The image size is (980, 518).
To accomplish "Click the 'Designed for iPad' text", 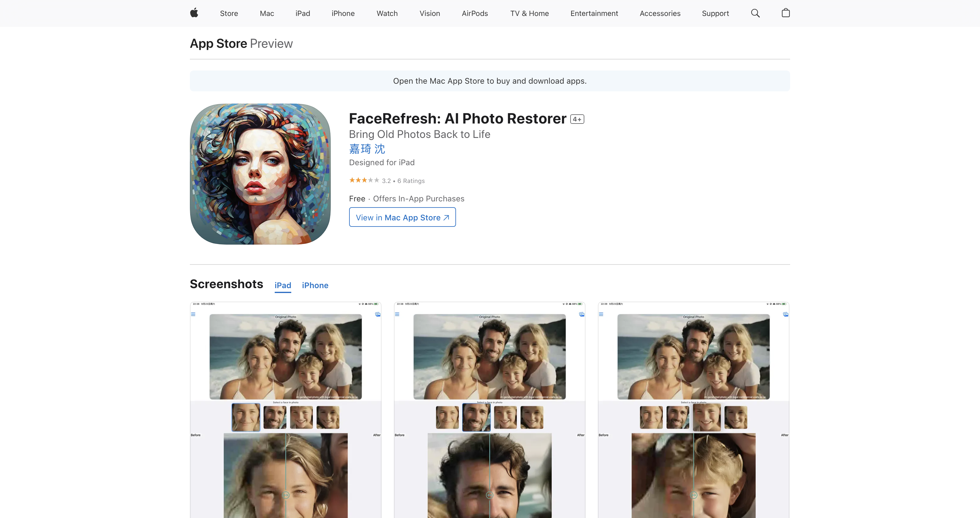I will [382, 163].
